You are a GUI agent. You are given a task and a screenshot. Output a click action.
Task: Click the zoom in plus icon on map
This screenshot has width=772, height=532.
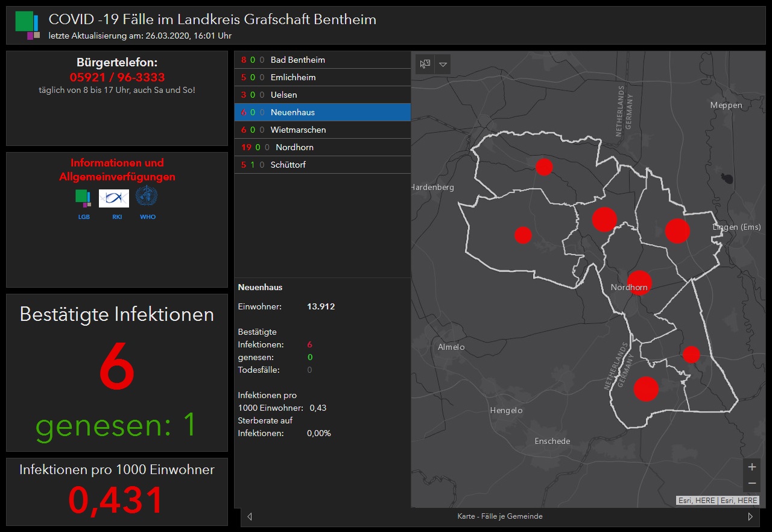click(752, 466)
